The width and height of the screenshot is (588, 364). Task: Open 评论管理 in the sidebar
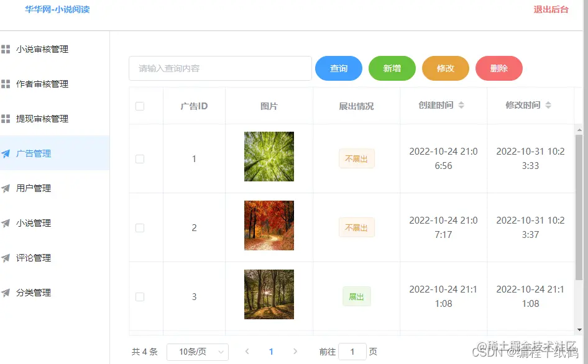(x=55, y=258)
